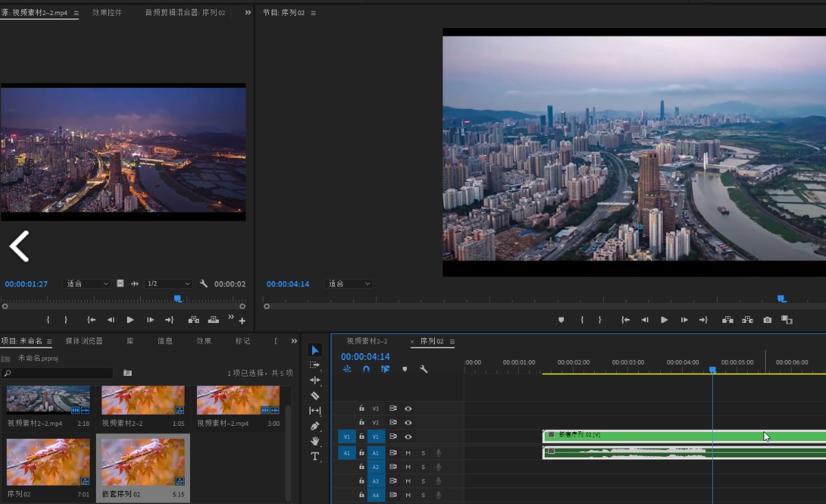Hide the V1 track output eye
This screenshot has height=504, width=826.
coord(408,436)
